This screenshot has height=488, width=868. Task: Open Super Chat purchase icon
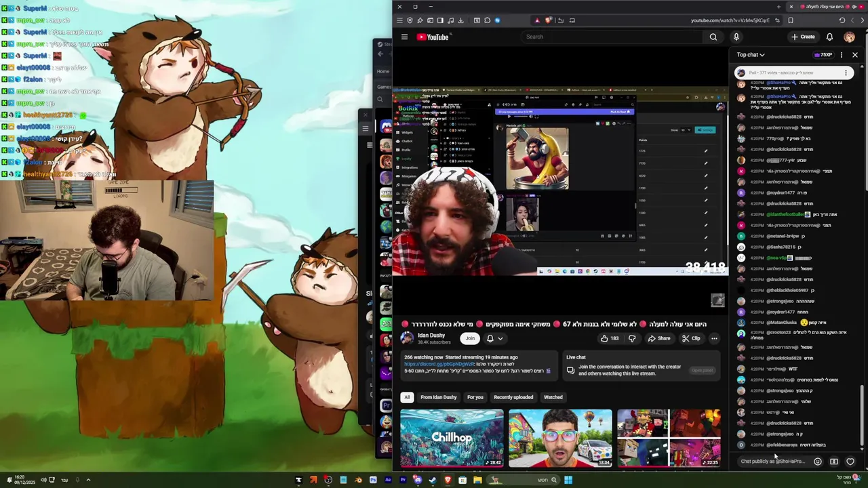pos(834,462)
